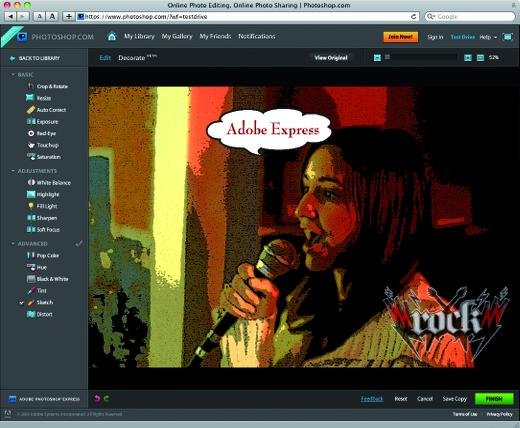The image size is (520, 428).
Task: Open the Saturation tool
Action: (44, 157)
